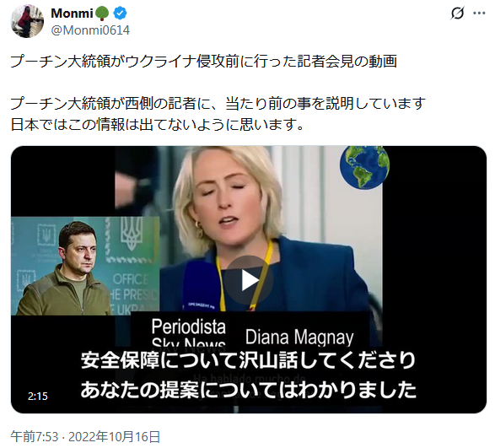The image size is (495, 448).
Task: Click the tweet line mentioning 西側の記者
Action: [x=218, y=104]
